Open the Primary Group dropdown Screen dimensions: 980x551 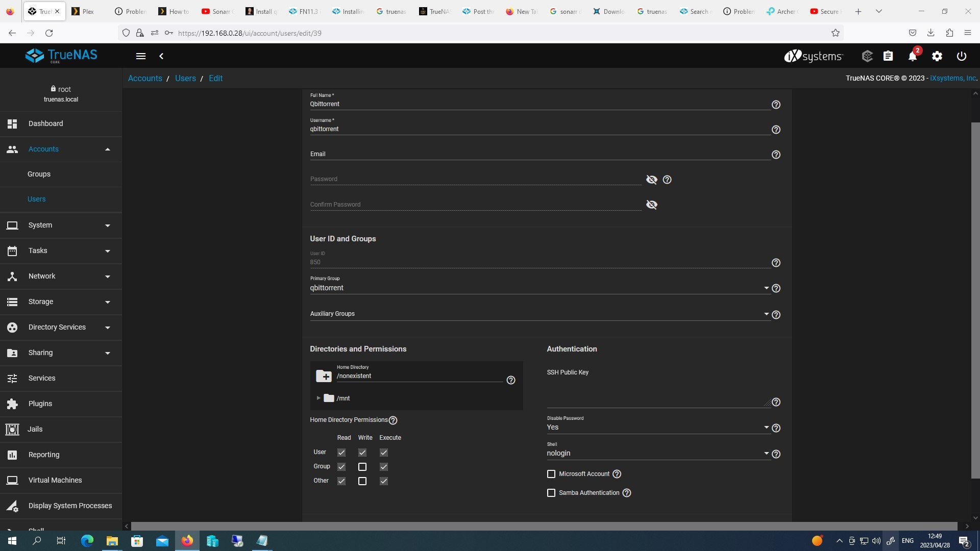[x=539, y=288]
